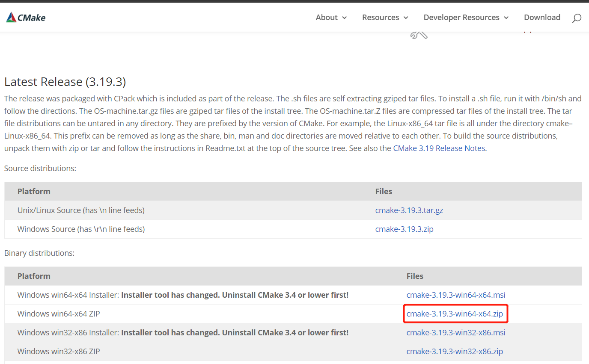The image size is (589, 364).
Task: Click the Files header in source table
Action: pos(384,192)
